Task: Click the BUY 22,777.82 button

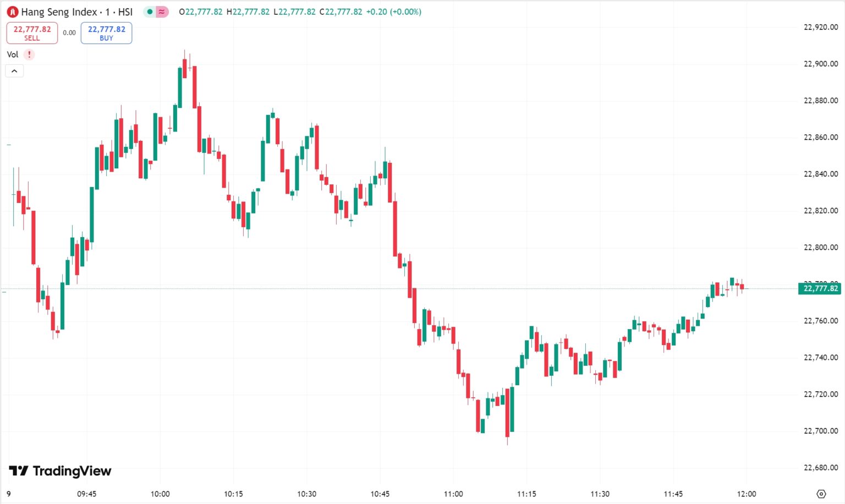Action: [x=106, y=33]
